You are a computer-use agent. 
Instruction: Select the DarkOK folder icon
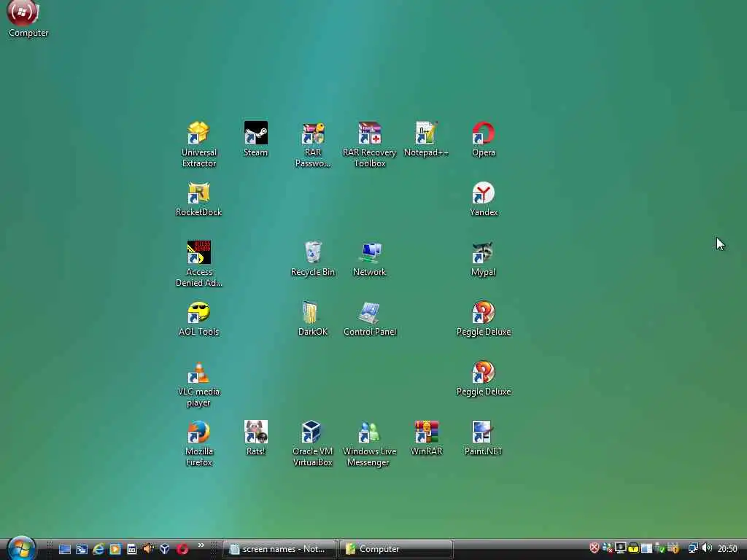coord(312,319)
